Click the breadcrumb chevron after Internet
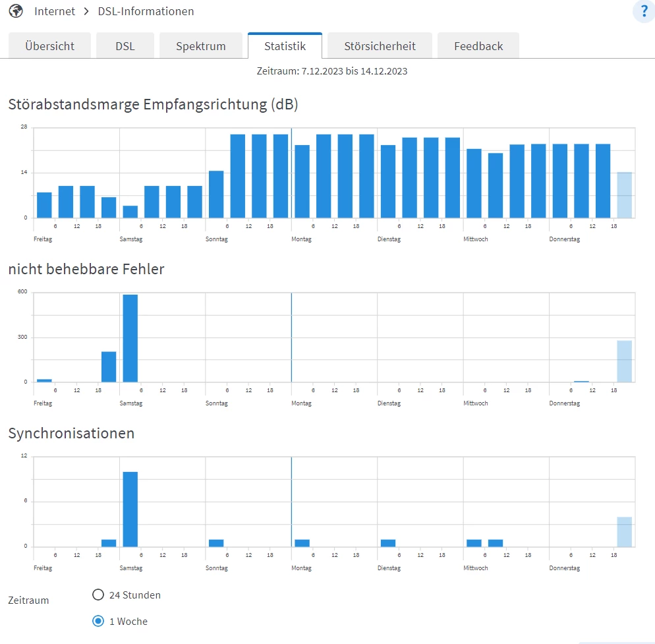Screen dimensions: 655x644 [86, 11]
